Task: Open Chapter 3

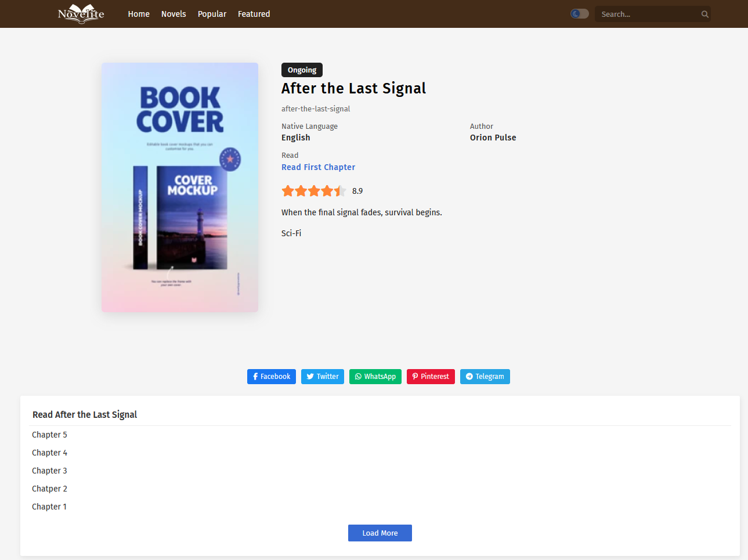Action: tap(49, 471)
